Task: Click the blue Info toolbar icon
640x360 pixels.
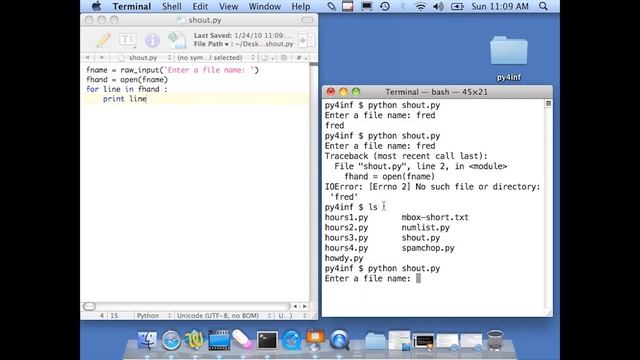Action: pos(152,40)
